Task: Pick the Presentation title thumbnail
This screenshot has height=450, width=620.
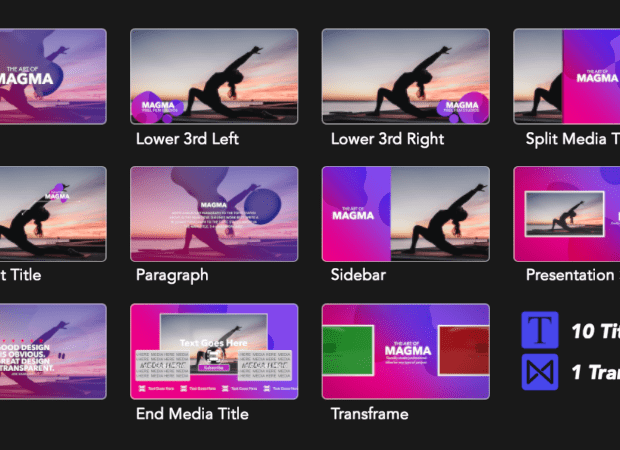Action: pos(567,214)
